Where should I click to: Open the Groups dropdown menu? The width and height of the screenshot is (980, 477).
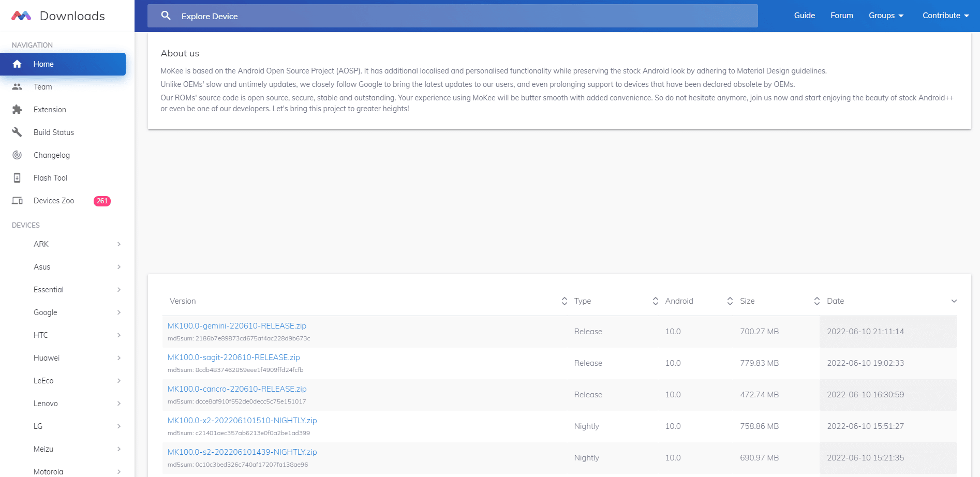[886, 16]
